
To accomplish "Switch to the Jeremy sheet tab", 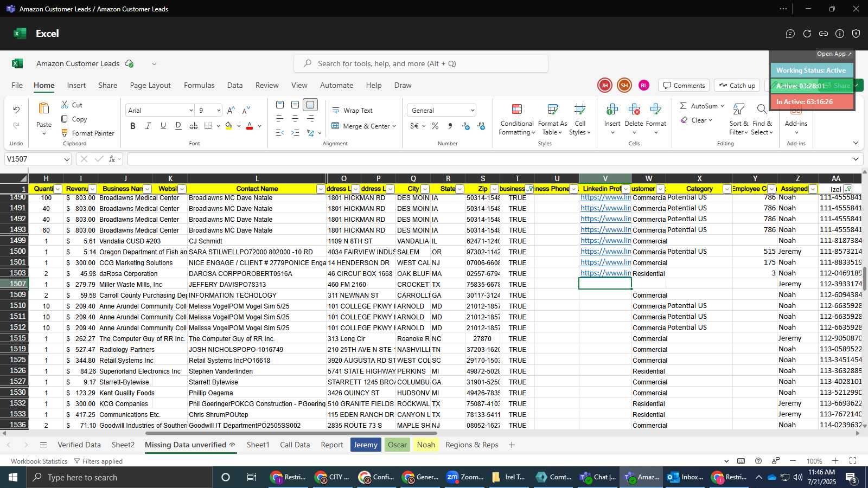I will tap(366, 445).
